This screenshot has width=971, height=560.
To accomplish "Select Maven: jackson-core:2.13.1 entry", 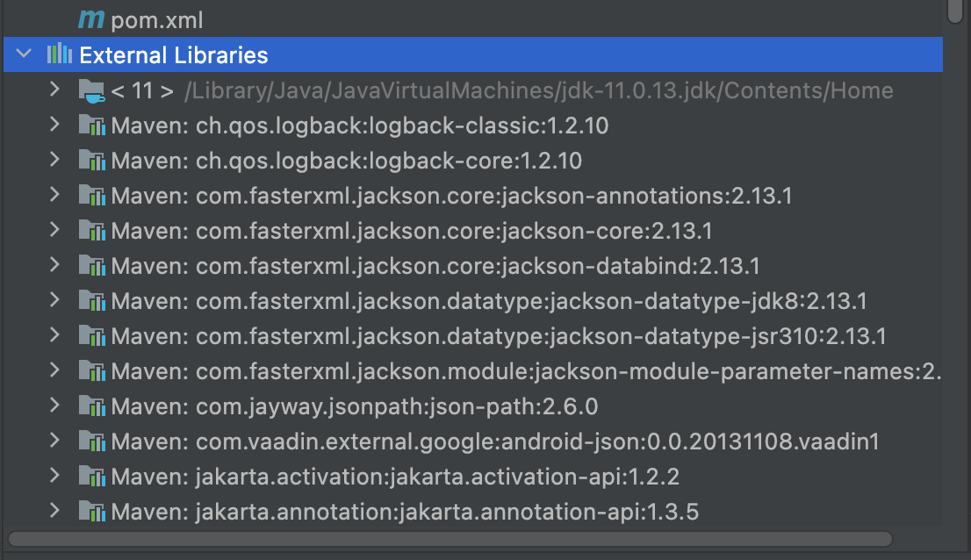I will pyautogui.click(x=412, y=231).
